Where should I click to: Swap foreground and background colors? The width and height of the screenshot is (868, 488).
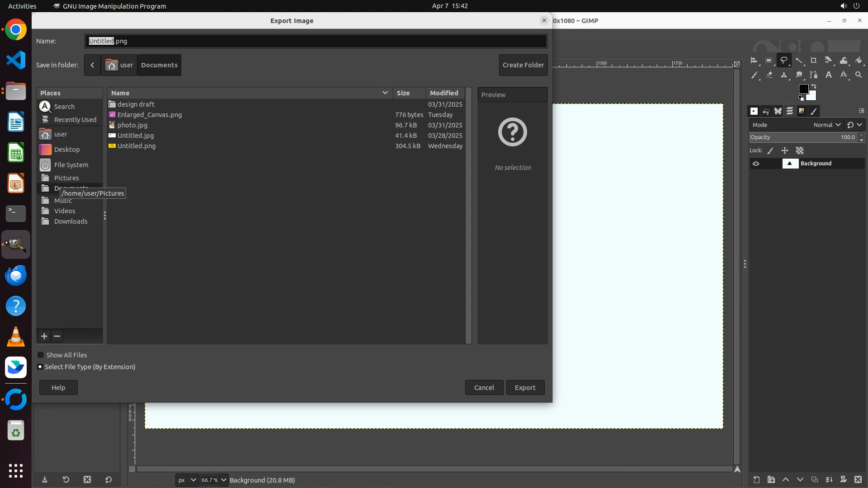pyautogui.click(x=814, y=86)
